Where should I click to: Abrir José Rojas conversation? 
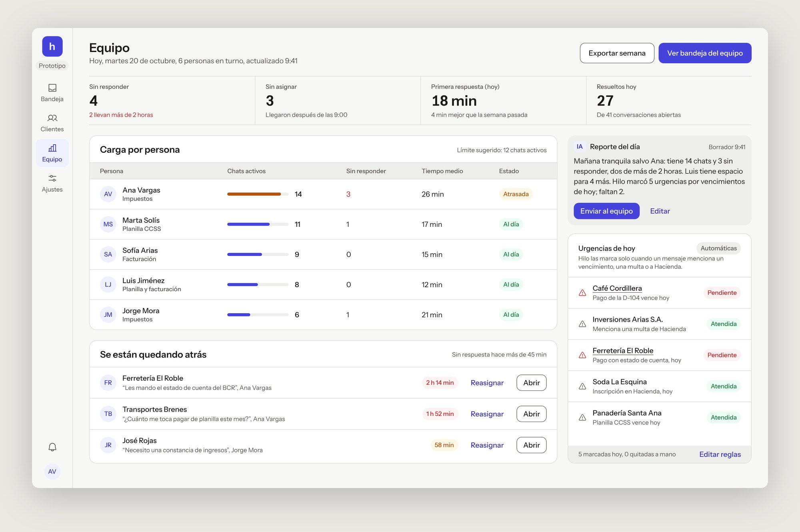pos(531,445)
